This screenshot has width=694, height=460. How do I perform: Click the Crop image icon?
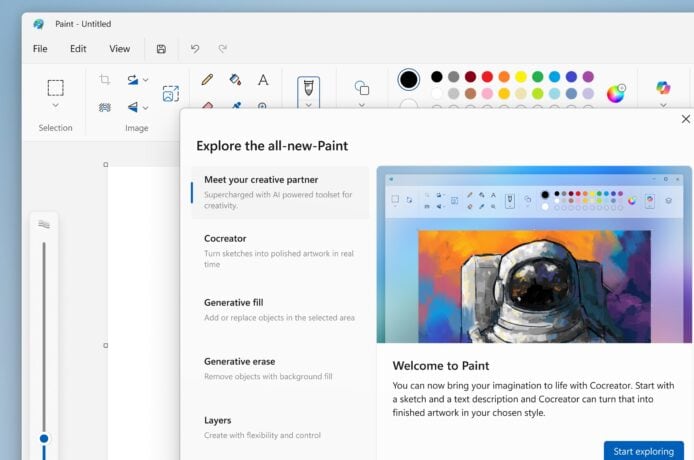tap(105, 79)
